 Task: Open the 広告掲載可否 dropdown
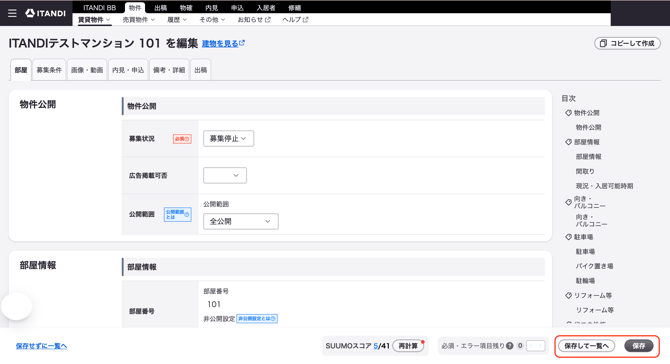(x=225, y=176)
